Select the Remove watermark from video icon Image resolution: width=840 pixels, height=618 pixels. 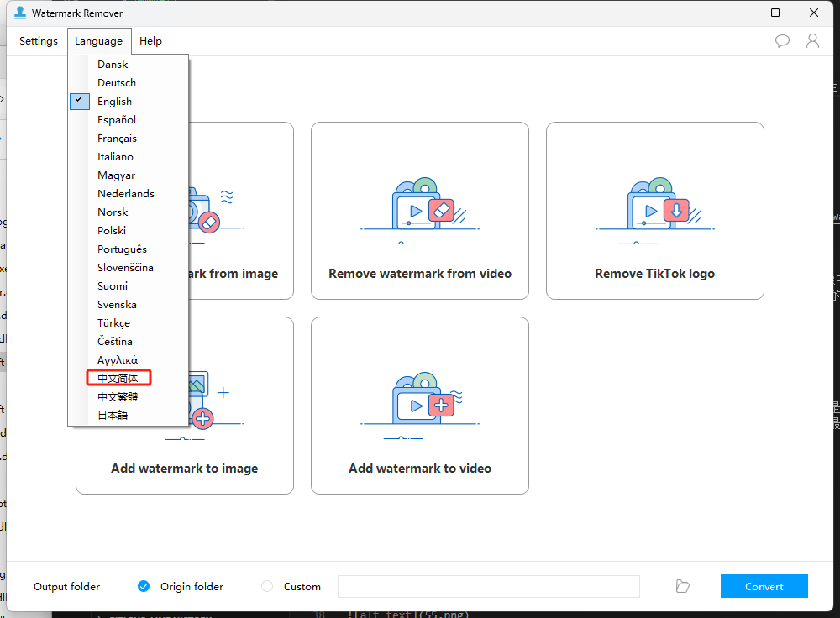(x=419, y=211)
